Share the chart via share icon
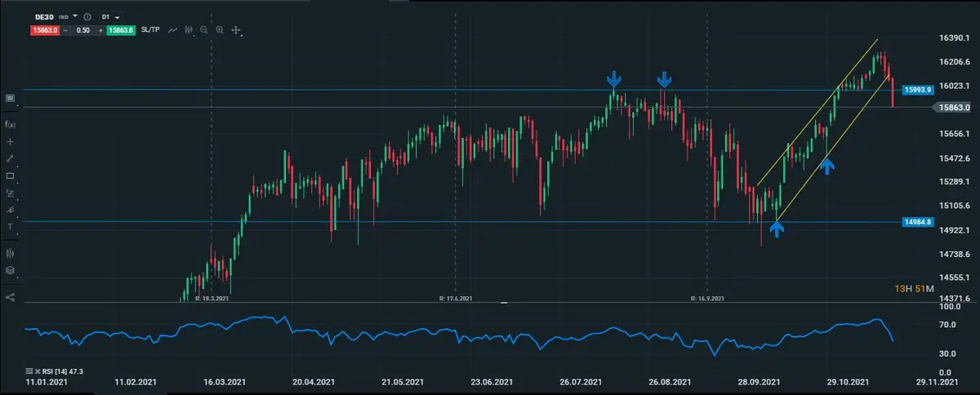The width and height of the screenshot is (980, 395). (11, 297)
